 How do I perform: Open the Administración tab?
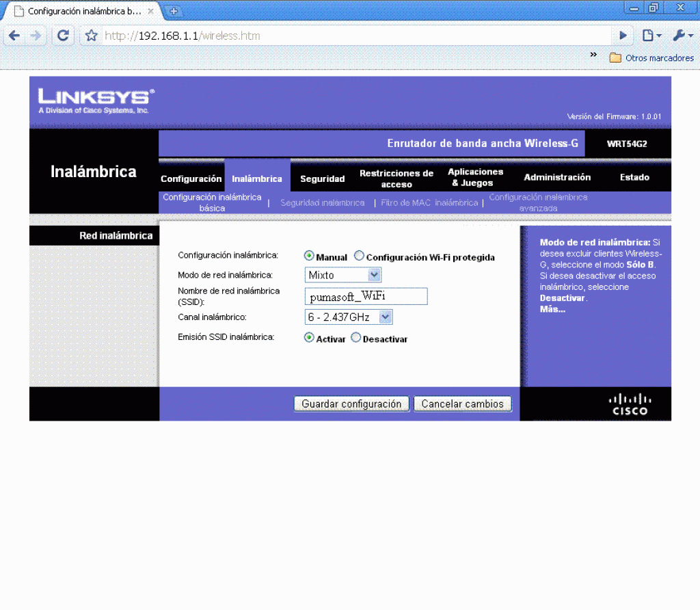click(557, 177)
